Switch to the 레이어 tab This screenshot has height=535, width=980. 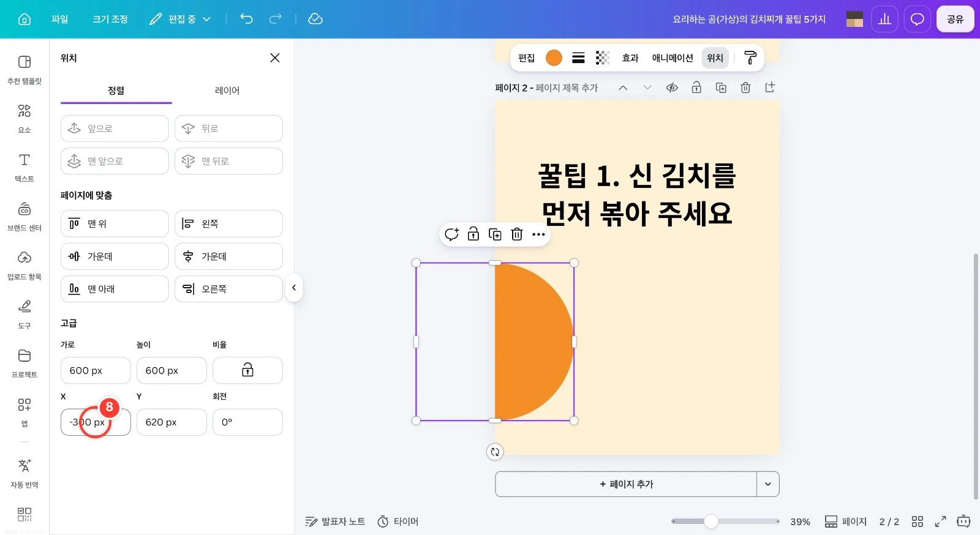pos(227,91)
